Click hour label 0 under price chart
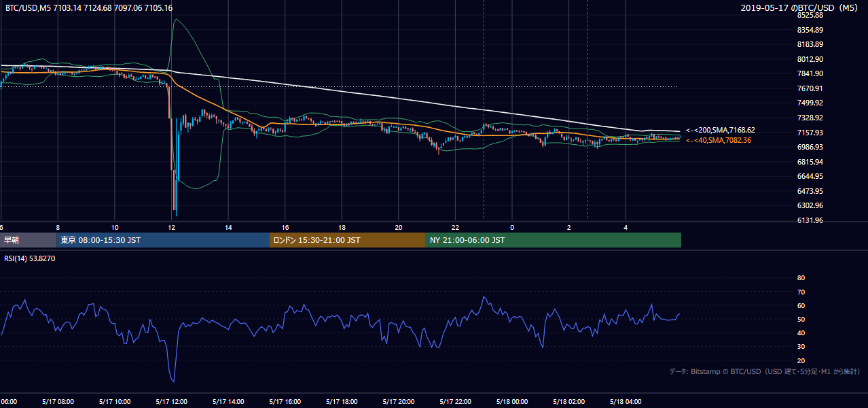This screenshot has width=868, height=408. coord(512,227)
